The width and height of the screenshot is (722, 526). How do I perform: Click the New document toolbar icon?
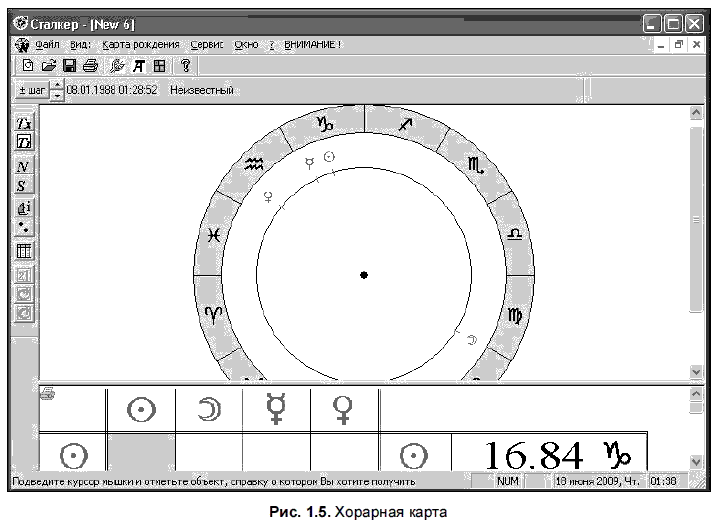[x=28, y=66]
